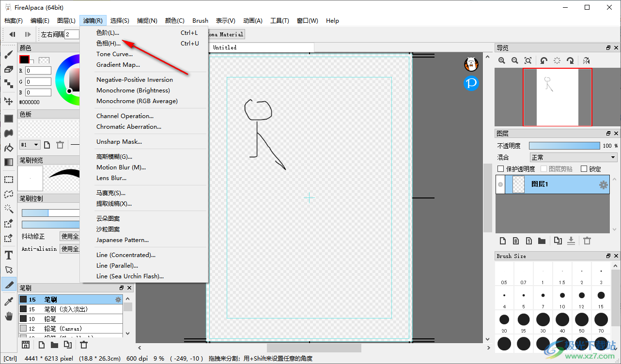Open the 抖动修正 dropdown

click(70, 236)
